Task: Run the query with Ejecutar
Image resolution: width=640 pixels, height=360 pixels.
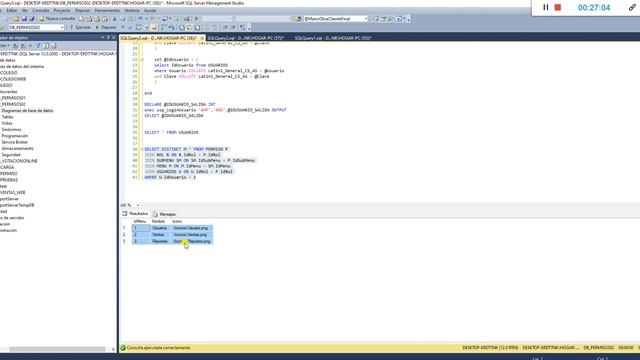Action: [x=80, y=27]
